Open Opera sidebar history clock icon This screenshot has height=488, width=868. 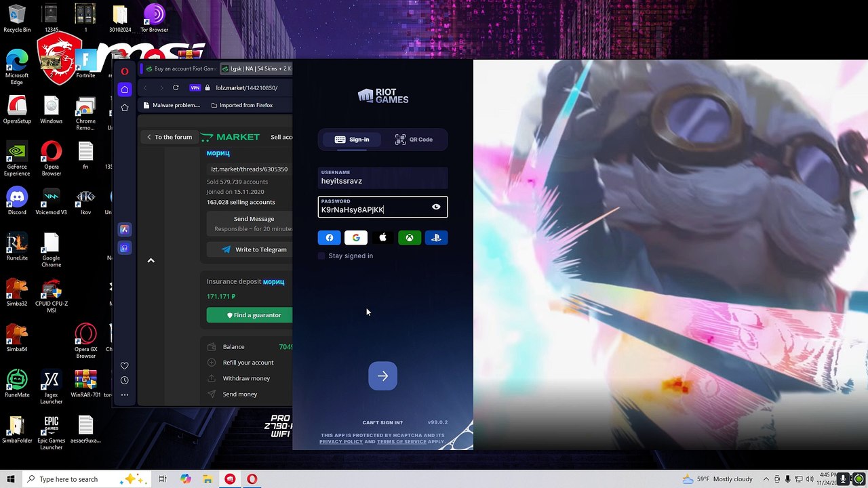125,380
